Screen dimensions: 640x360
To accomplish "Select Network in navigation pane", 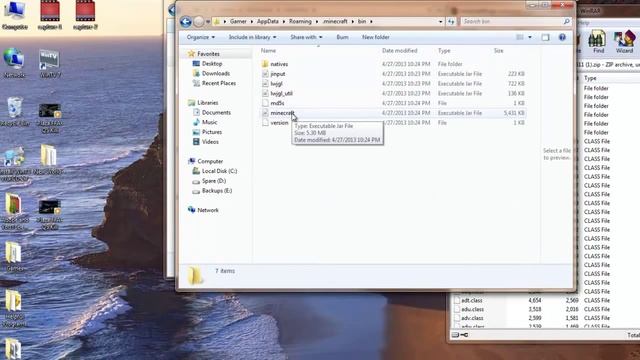I will 208,210.
